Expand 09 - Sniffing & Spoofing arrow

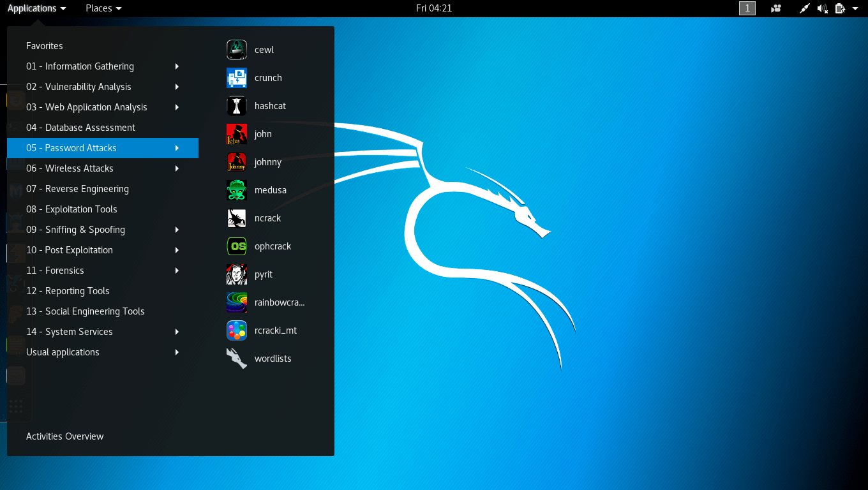[177, 230]
